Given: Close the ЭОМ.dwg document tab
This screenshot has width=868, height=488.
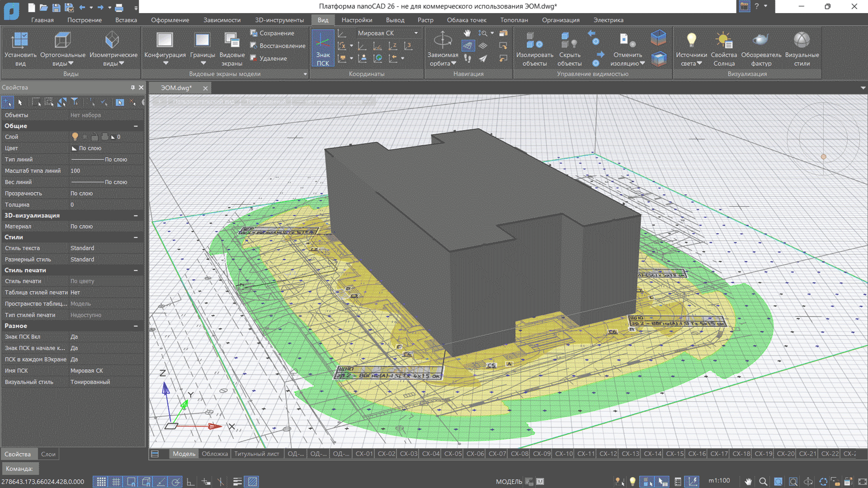Looking at the screenshot, I should click(205, 88).
